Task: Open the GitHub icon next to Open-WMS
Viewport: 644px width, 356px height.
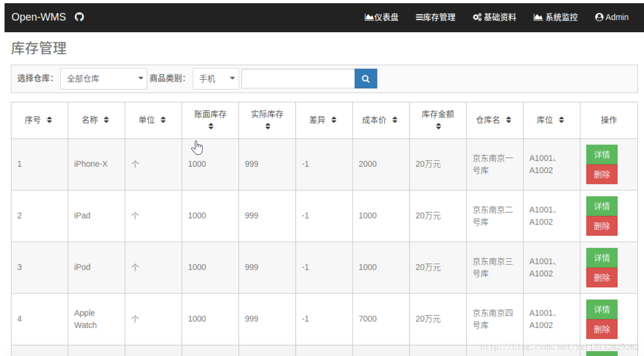Action: pyautogui.click(x=79, y=17)
